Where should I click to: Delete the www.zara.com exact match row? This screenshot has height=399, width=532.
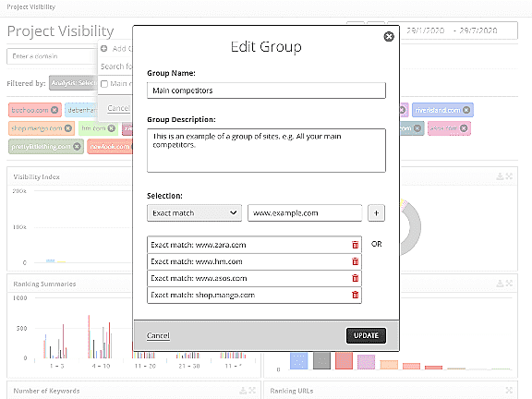coord(356,245)
